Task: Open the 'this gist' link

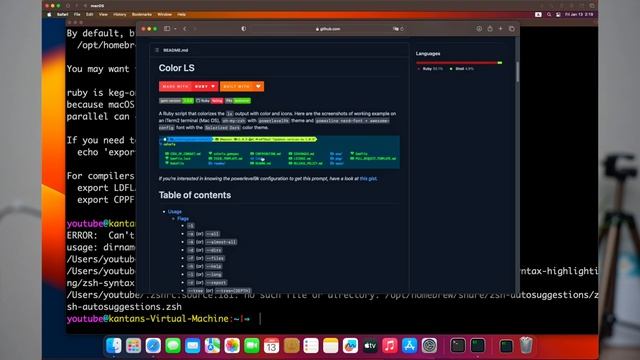Action: point(368,178)
